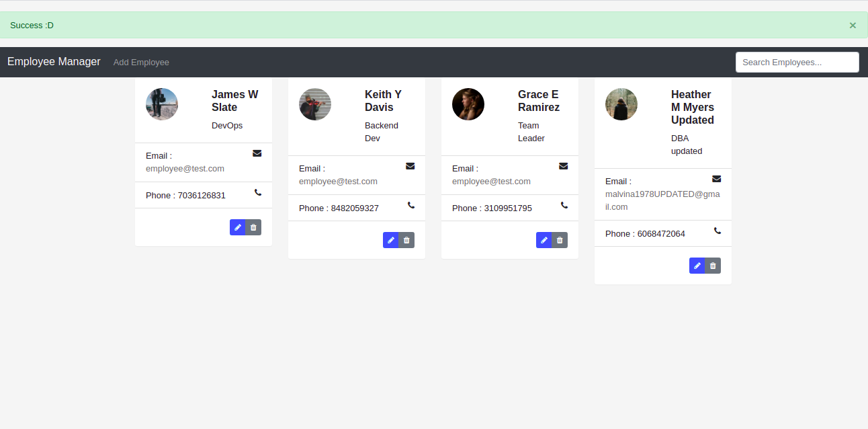This screenshot has width=868, height=429.
Task: Select the name Keith Y Davis
Action: (x=384, y=101)
